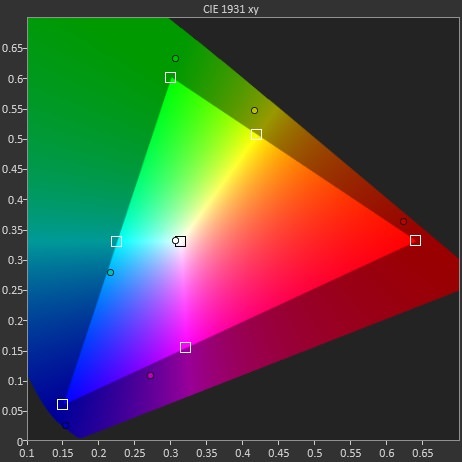Select the measured white point circle
462x462 pixels.
(175, 241)
